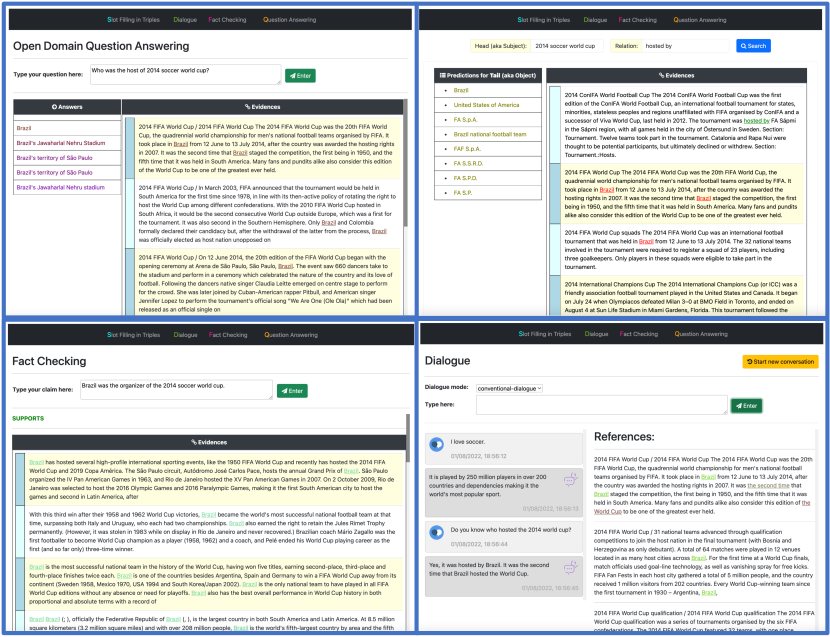The image size is (830, 637).
Task: Select 'Brazil' in Predictions for Tail list
Action: click(461, 91)
